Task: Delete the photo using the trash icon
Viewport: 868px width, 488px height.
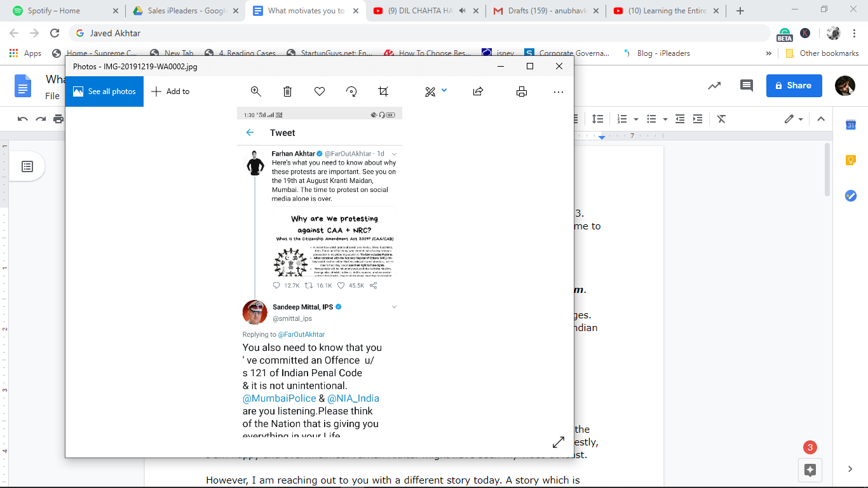Action: pos(287,91)
